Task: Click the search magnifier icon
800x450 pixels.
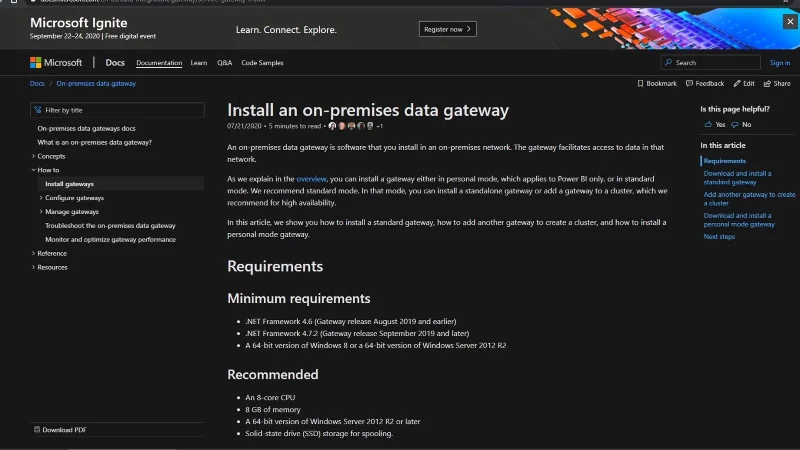Action: (x=668, y=62)
